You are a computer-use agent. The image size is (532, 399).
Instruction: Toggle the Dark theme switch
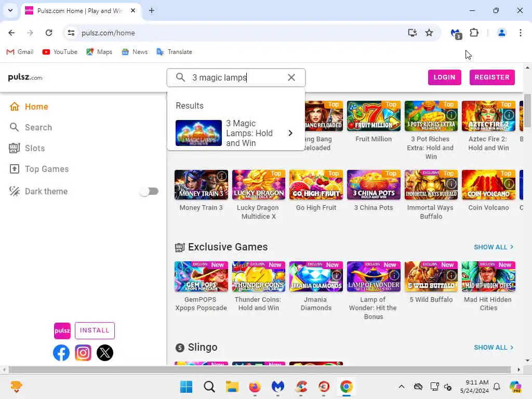pyautogui.click(x=149, y=191)
